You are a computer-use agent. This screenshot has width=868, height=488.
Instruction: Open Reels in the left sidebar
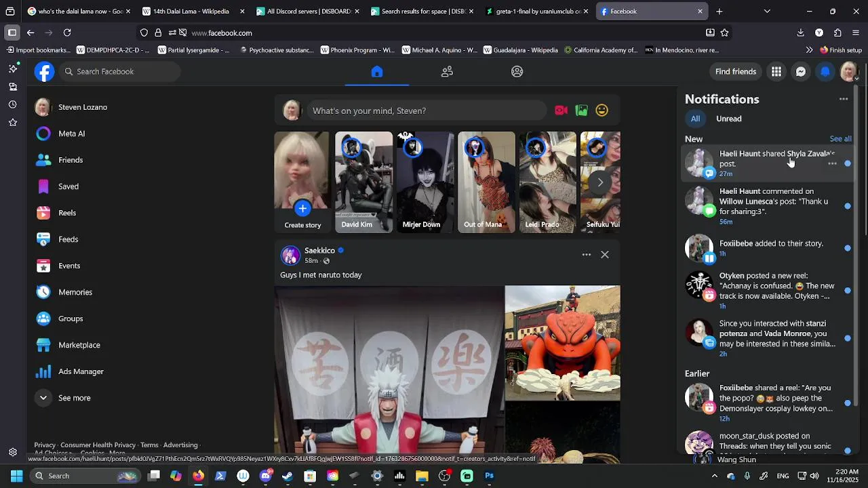tap(67, 213)
